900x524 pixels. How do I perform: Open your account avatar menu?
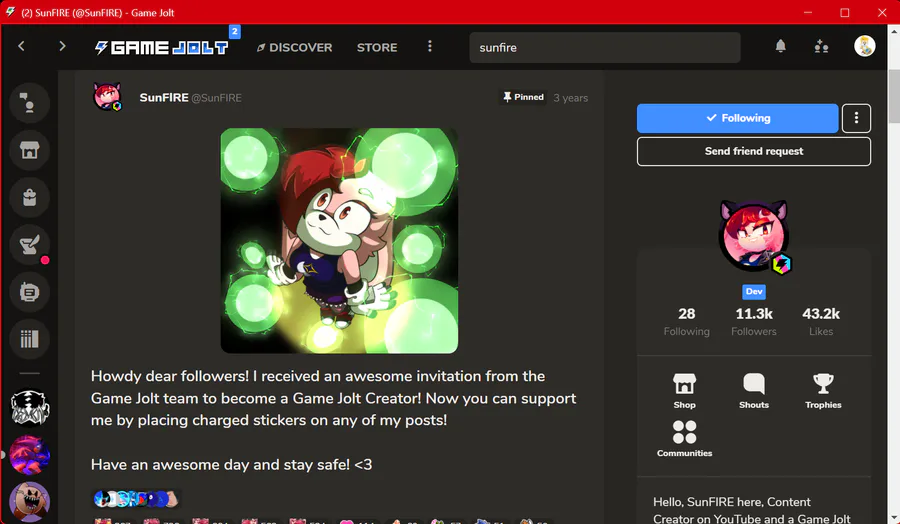pyautogui.click(x=864, y=46)
